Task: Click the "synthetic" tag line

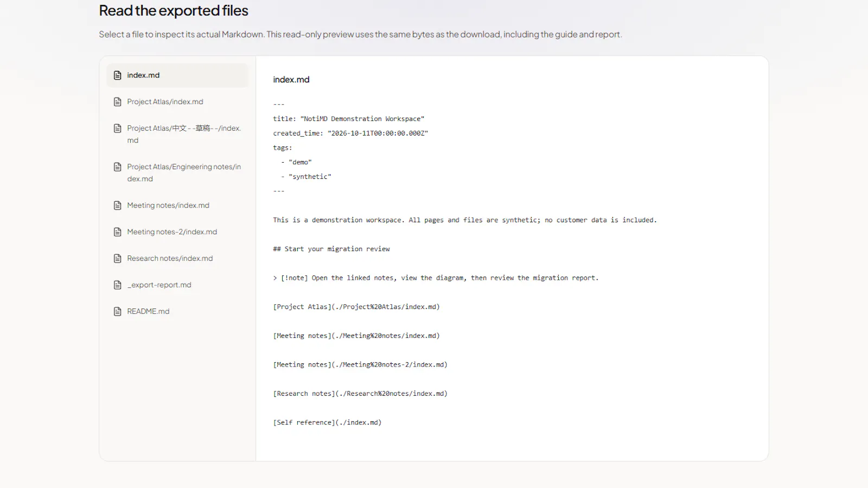Action: coord(306,177)
